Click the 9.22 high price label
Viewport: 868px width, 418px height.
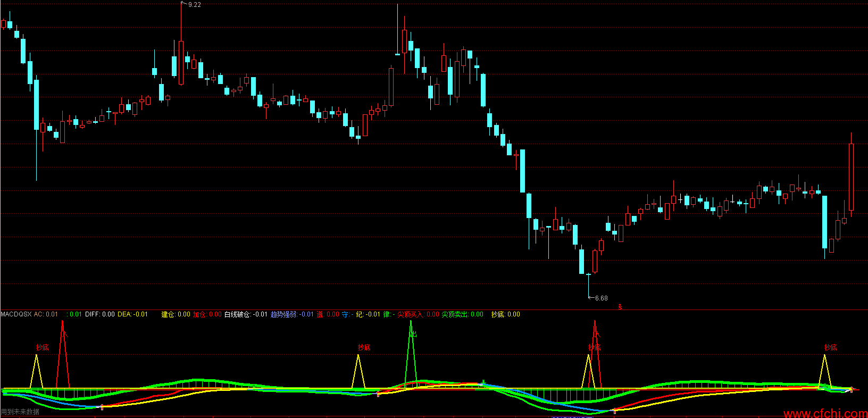(195, 5)
